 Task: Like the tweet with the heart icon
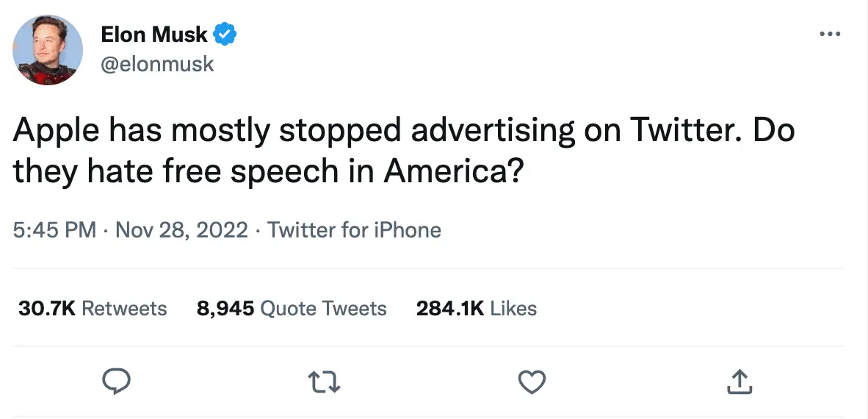tap(532, 381)
